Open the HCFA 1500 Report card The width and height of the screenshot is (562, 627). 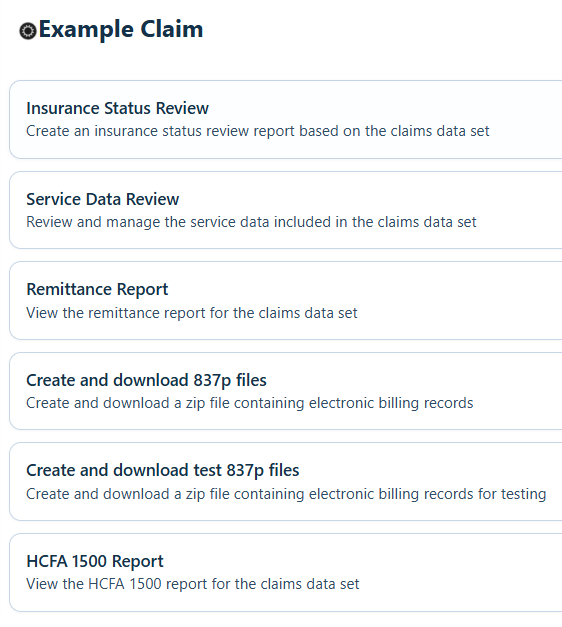point(286,572)
